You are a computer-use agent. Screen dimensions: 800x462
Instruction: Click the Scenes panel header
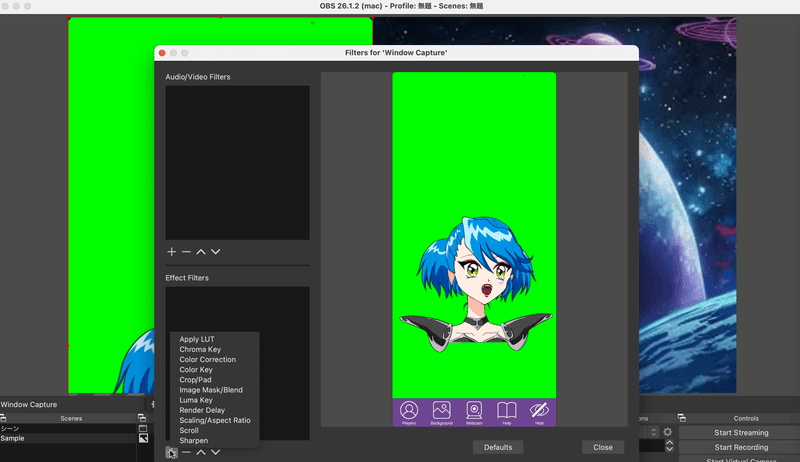click(71, 418)
